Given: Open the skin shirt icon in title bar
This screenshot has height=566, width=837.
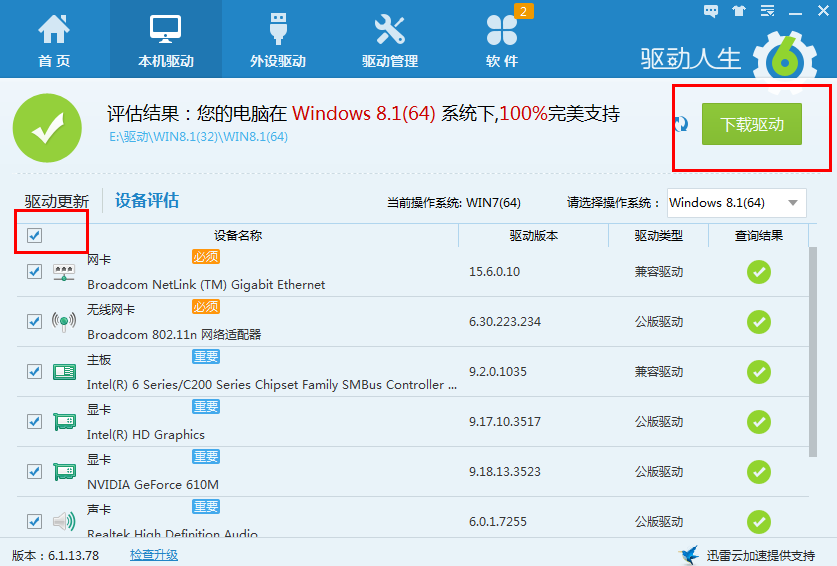Looking at the screenshot, I should (x=739, y=11).
